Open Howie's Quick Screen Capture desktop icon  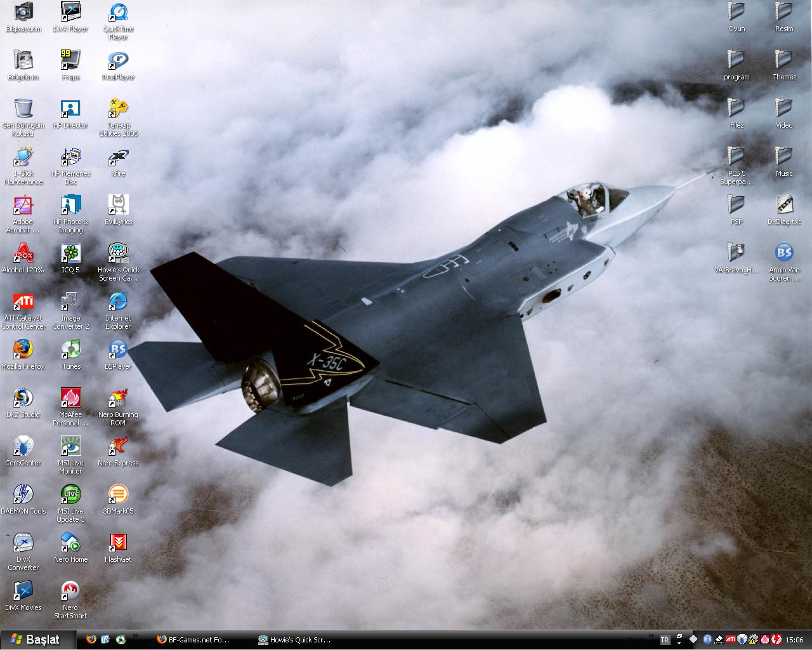[118, 263]
